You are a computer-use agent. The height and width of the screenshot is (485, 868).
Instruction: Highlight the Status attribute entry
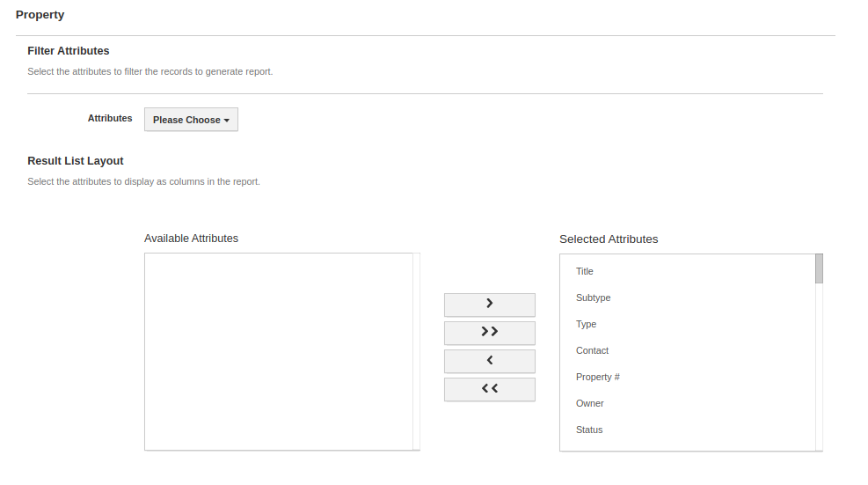tap(589, 430)
